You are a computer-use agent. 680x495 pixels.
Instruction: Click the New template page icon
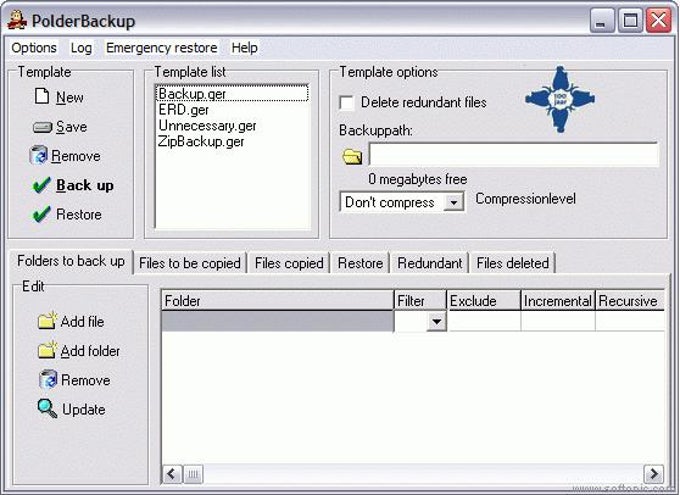(x=42, y=96)
